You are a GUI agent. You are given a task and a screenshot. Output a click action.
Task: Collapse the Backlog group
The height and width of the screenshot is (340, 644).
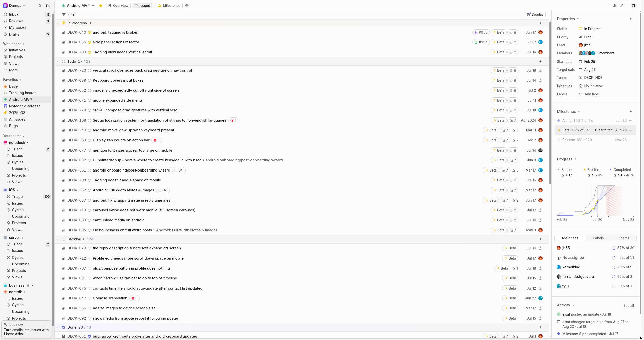58,239
